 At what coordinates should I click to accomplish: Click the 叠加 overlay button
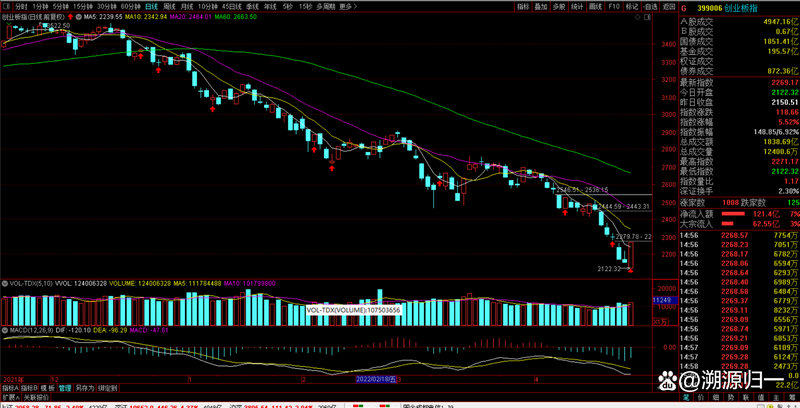point(541,6)
